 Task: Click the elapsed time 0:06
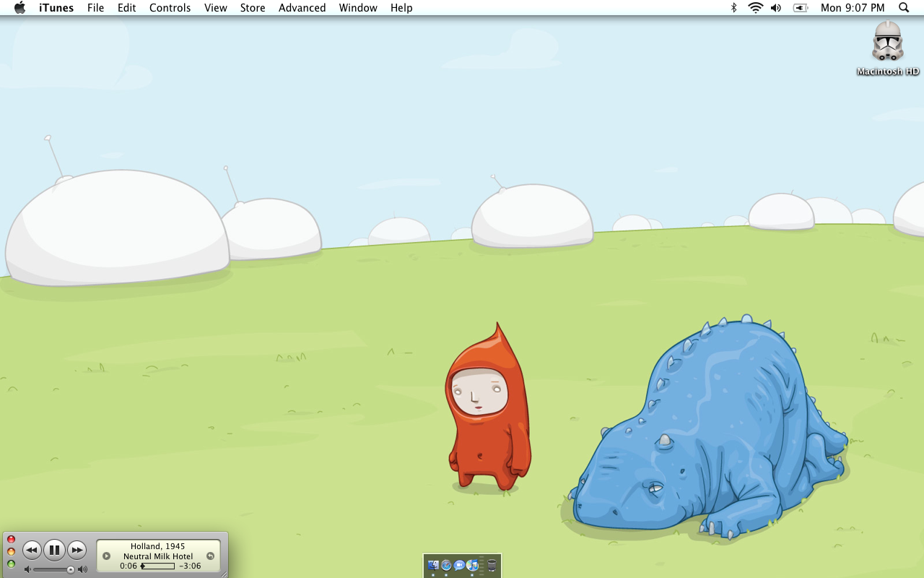coord(128,566)
